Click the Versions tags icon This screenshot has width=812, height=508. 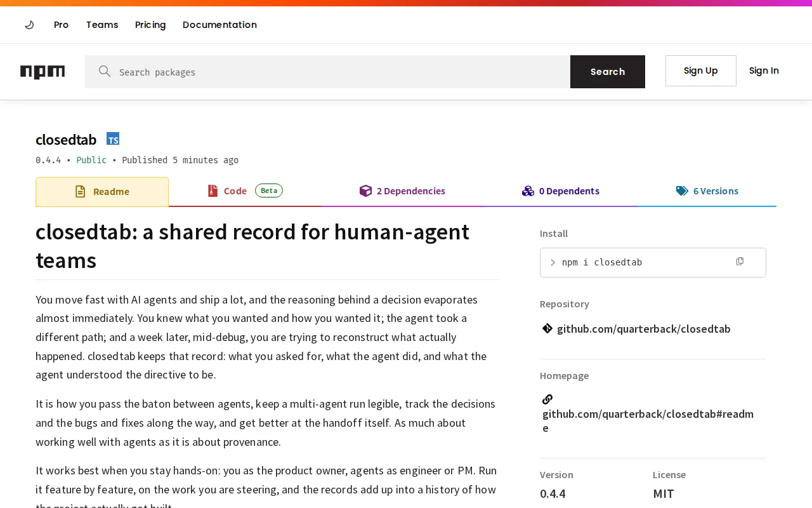coord(682,190)
